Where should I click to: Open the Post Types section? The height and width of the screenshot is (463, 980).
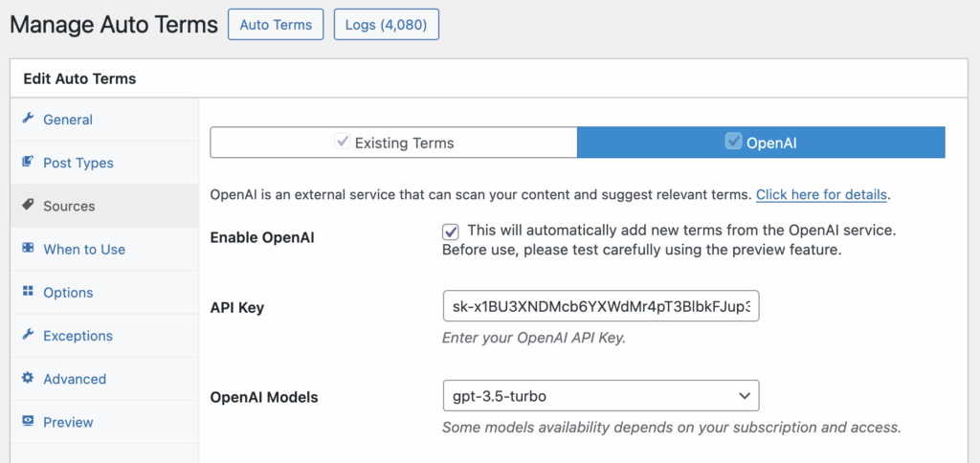point(104,163)
